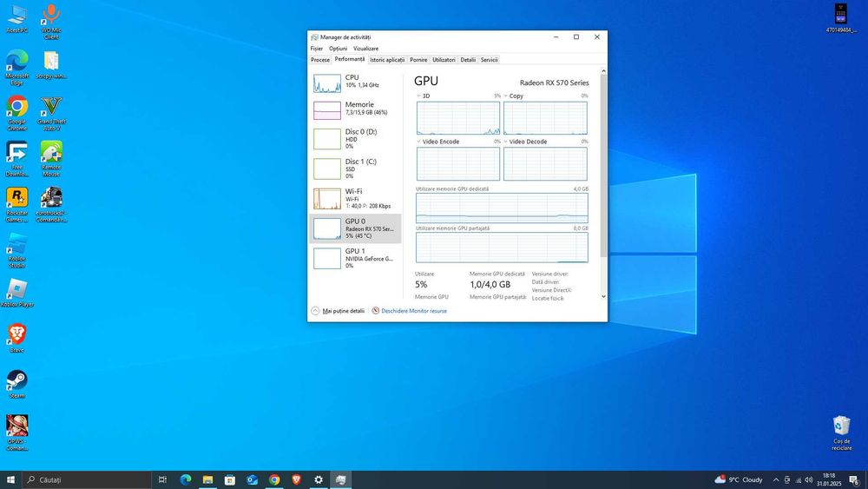868x489 pixels.
Task: Select the CPU performance graph item
Action: (x=355, y=83)
